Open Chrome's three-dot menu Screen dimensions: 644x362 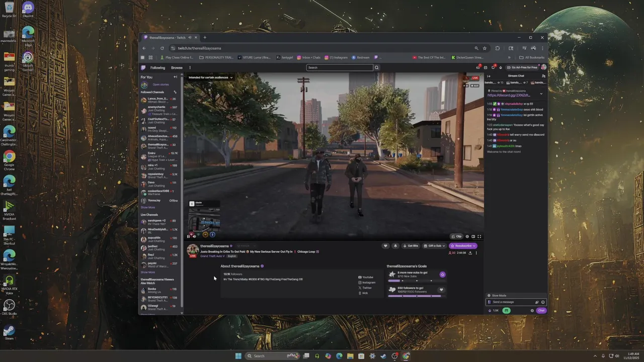pyautogui.click(x=542, y=48)
